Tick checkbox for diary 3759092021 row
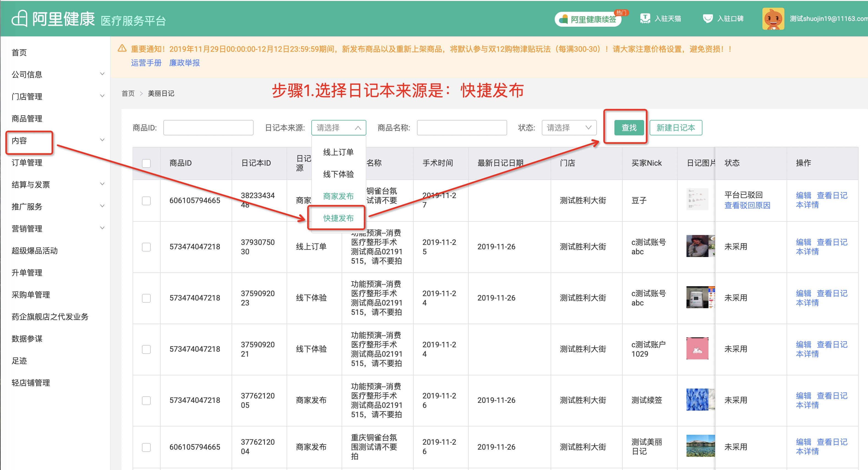Image resolution: width=868 pixels, height=470 pixels. [146, 349]
